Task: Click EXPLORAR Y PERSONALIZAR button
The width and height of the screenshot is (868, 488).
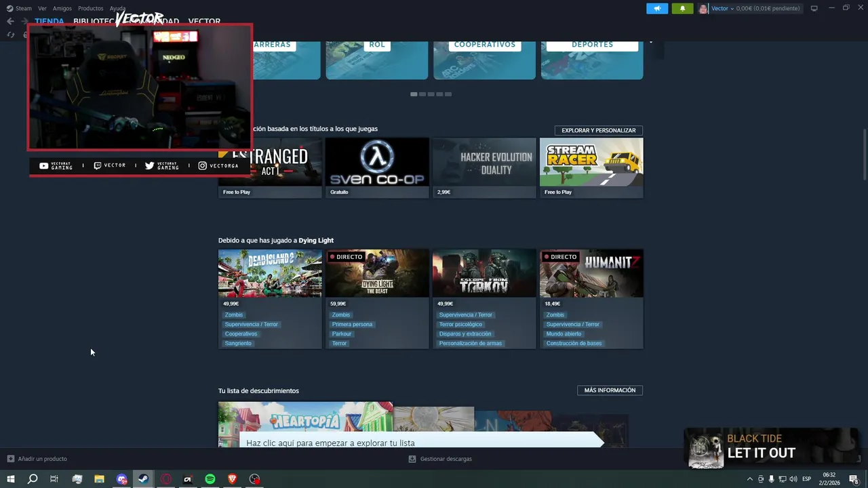Action: click(x=598, y=130)
